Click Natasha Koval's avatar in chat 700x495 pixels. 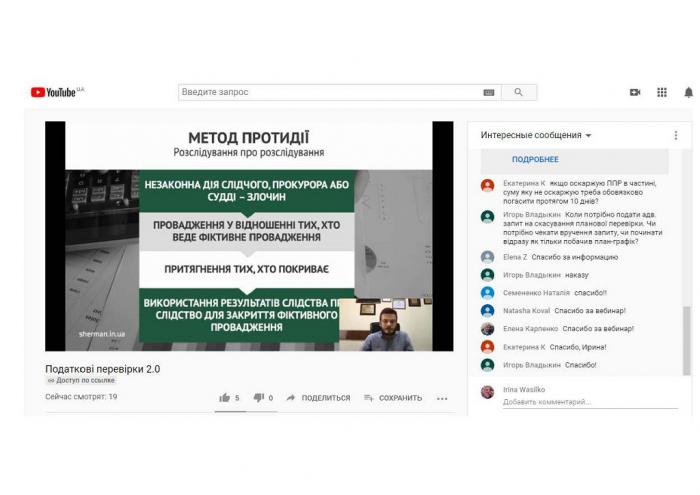(487, 311)
